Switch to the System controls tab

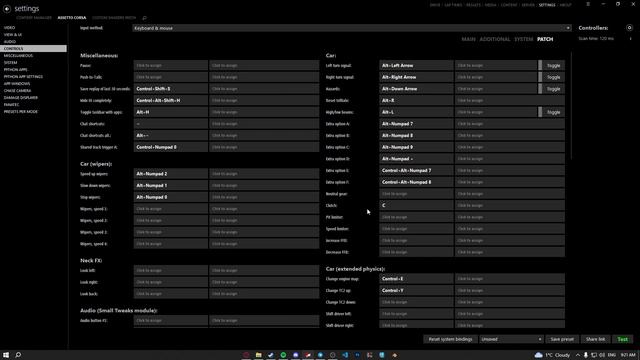524,39
